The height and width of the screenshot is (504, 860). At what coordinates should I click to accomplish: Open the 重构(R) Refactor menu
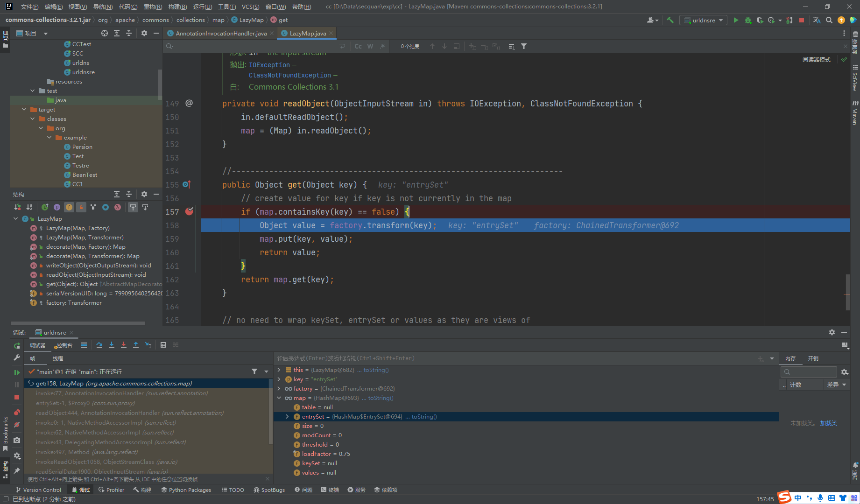click(153, 7)
